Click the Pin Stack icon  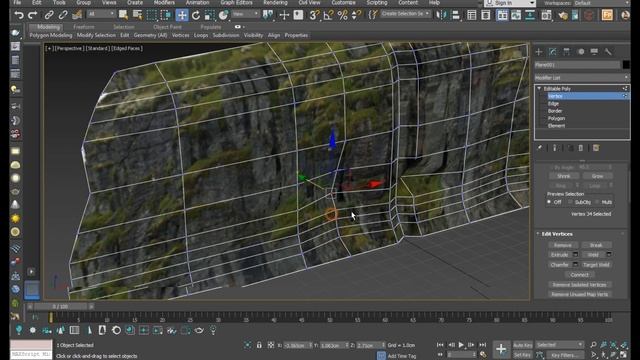(540, 148)
